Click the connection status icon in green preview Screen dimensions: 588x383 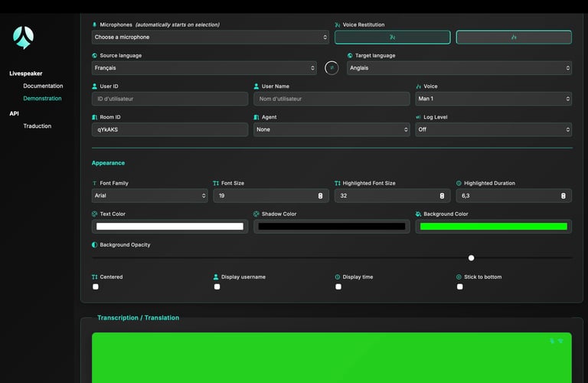point(560,341)
